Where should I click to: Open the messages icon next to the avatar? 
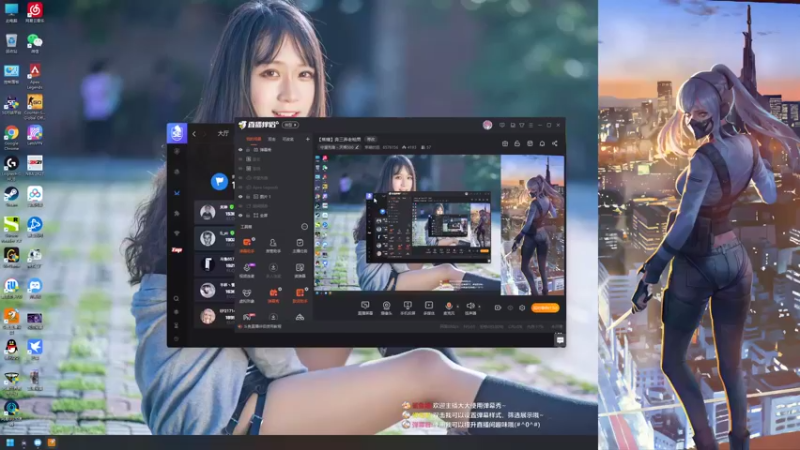tap(502, 125)
